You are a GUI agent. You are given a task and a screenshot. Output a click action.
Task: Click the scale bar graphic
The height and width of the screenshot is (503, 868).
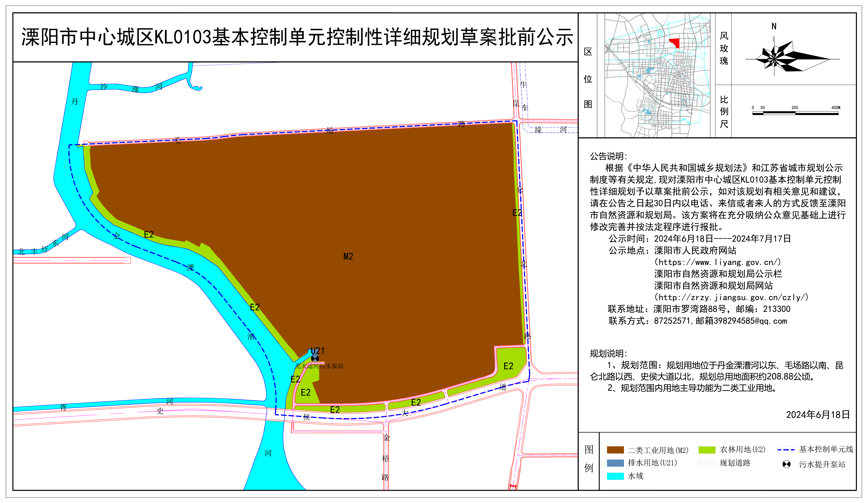point(795,113)
